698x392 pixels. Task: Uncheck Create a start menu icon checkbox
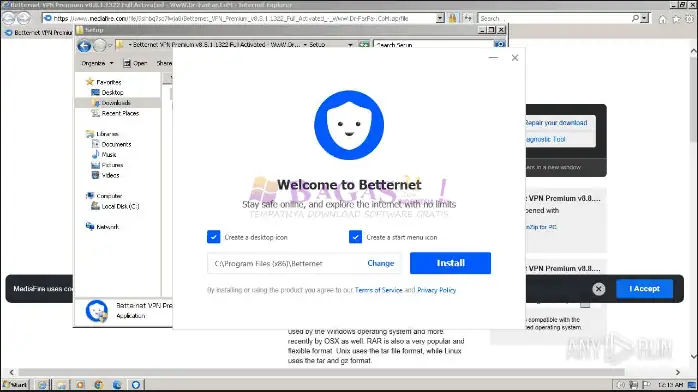(355, 237)
